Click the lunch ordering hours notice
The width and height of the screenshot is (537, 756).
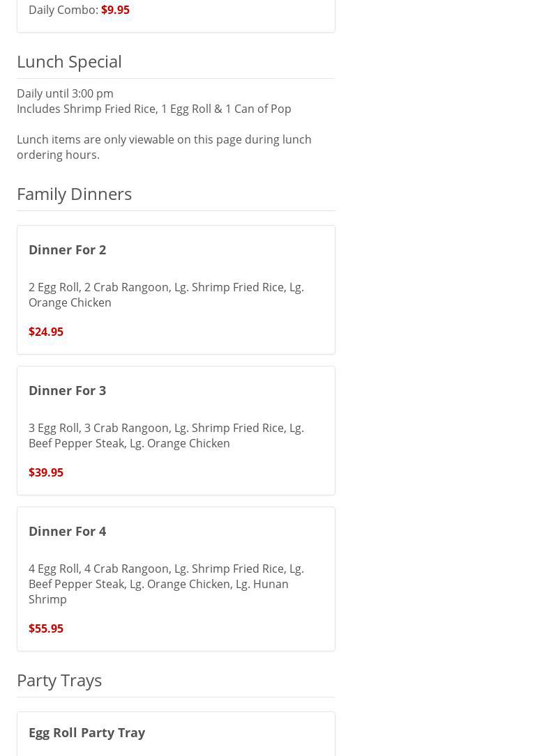click(x=164, y=147)
